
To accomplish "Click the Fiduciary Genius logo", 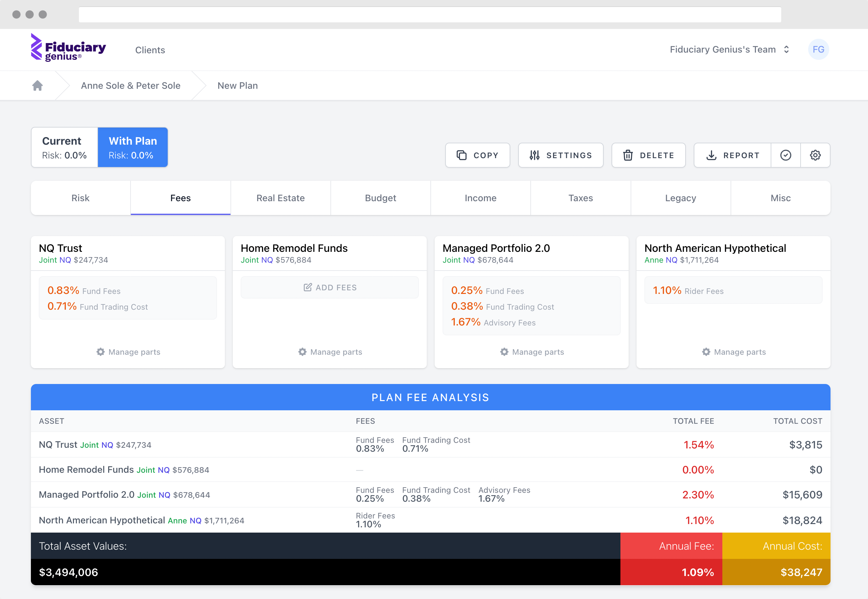I will click(68, 48).
